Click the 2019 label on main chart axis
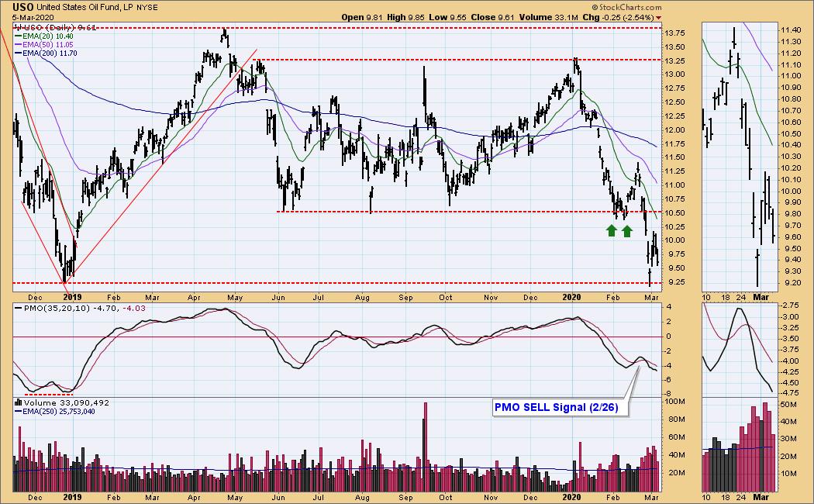 [72, 298]
